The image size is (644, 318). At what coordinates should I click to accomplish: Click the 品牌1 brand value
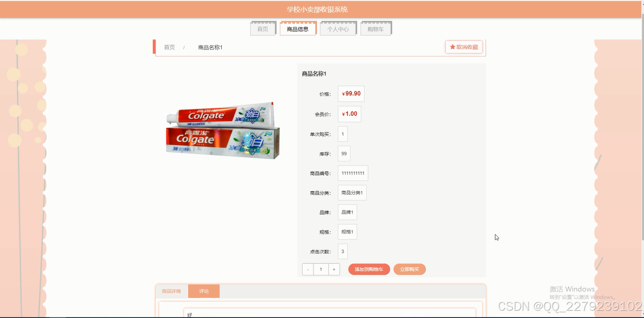coord(347,212)
